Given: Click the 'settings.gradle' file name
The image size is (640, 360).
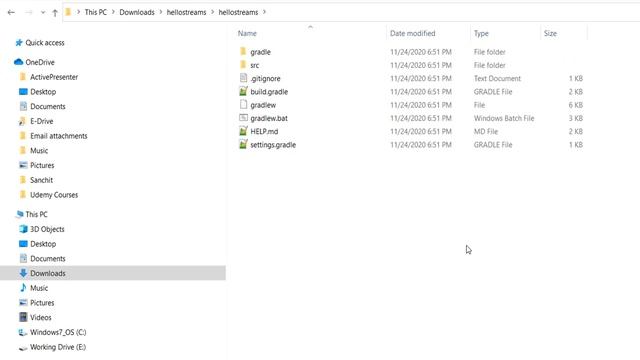Looking at the screenshot, I should pos(273,145).
